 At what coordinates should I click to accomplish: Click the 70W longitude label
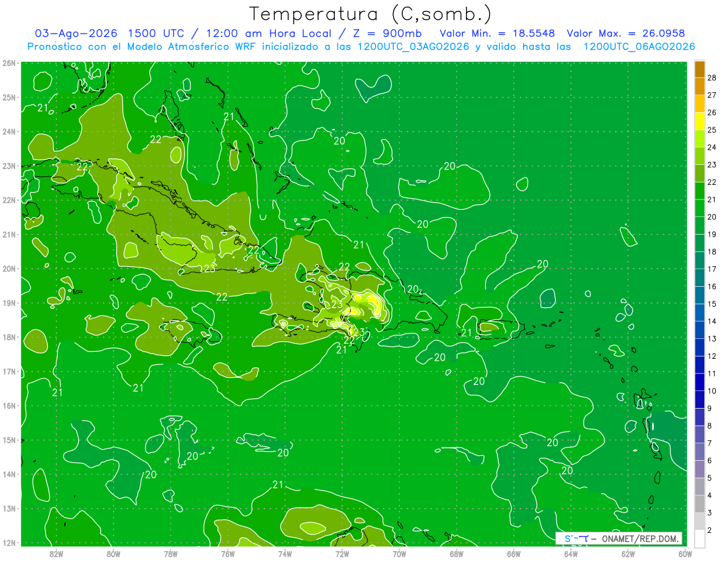coord(399,553)
